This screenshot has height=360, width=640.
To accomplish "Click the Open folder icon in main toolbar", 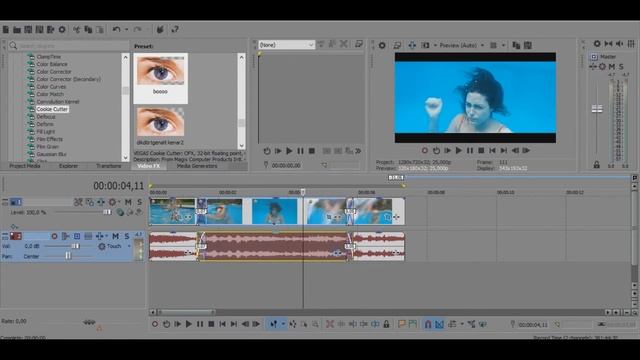I will (17, 29).
